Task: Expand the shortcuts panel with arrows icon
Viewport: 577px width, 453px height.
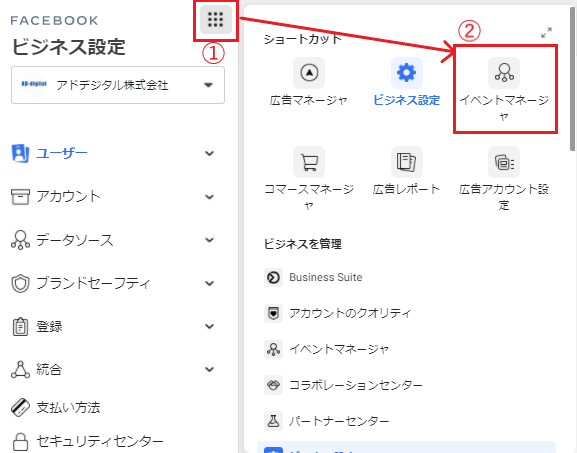Action: (546, 32)
